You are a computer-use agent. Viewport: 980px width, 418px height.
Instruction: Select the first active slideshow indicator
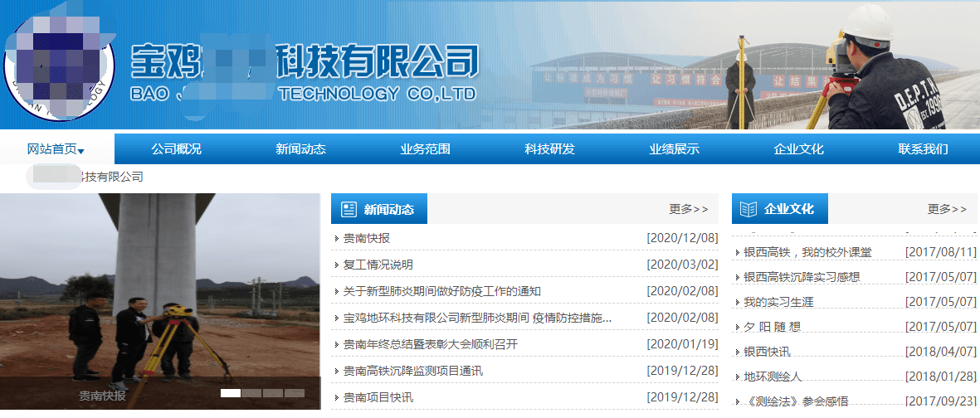tap(231, 393)
